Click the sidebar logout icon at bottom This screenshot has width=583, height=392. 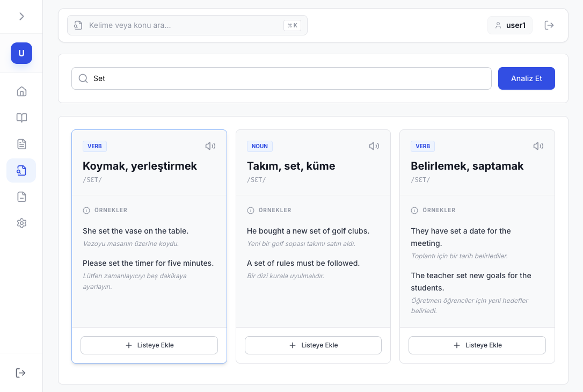tap(21, 373)
